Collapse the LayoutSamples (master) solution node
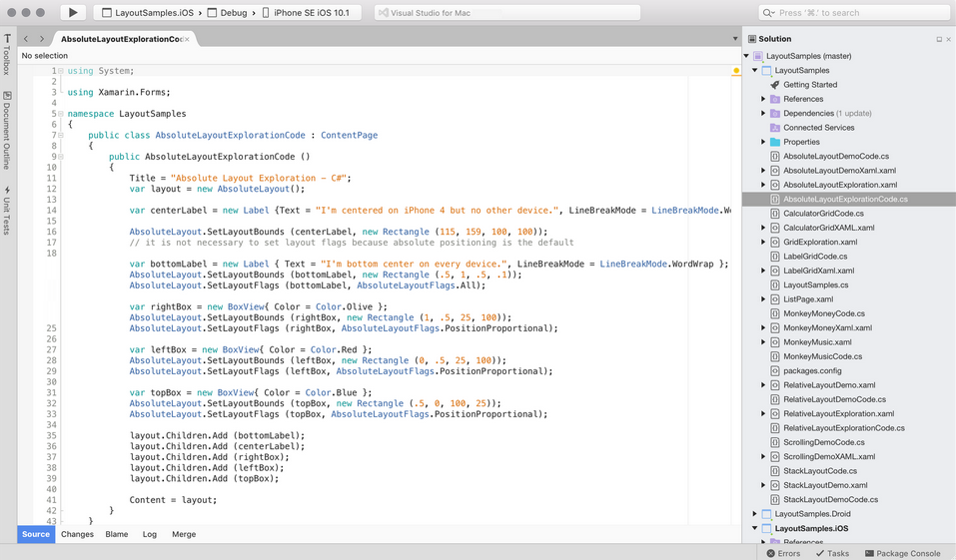Viewport: 956px width, 560px height. (x=746, y=56)
